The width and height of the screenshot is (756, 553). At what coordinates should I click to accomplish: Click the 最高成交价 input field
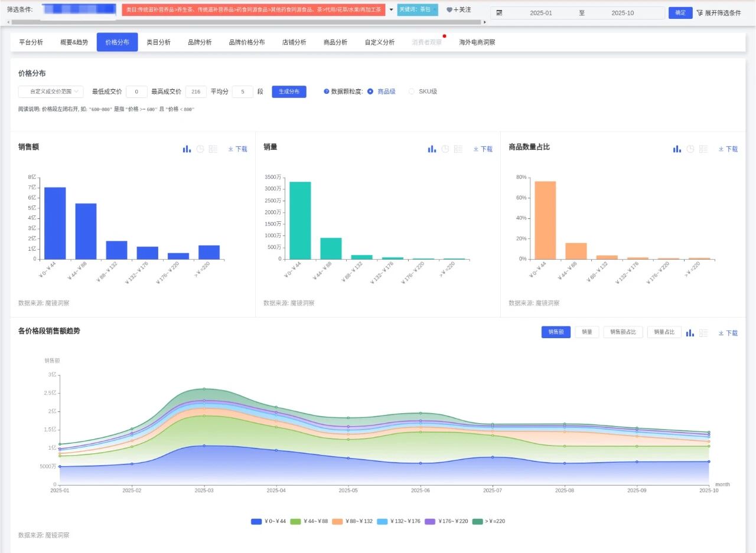point(195,91)
